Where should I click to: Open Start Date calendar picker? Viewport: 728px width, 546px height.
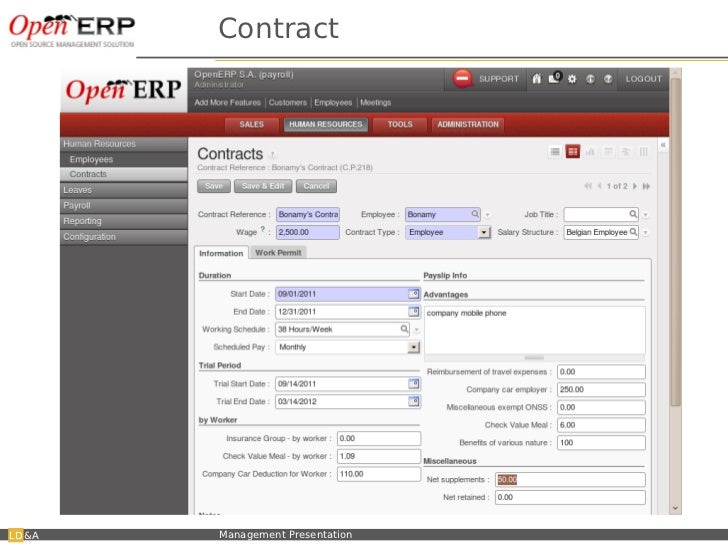413,293
